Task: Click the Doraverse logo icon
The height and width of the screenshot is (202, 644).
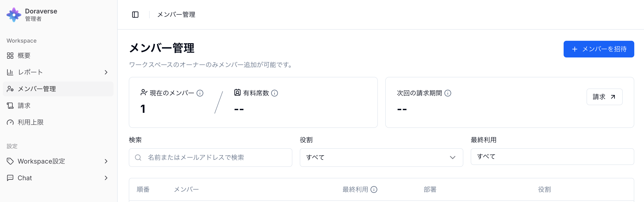Action: point(14,15)
